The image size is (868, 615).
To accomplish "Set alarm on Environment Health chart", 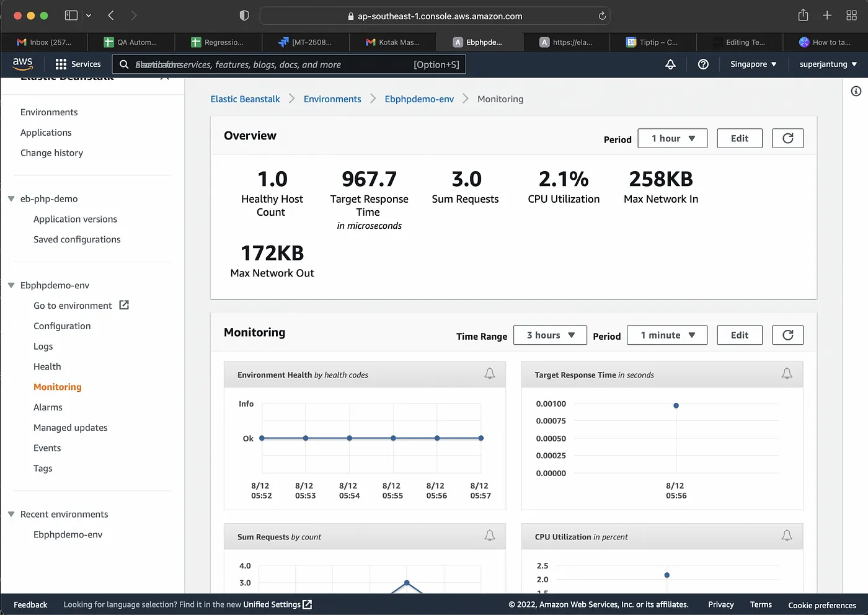I will click(490, 374).
